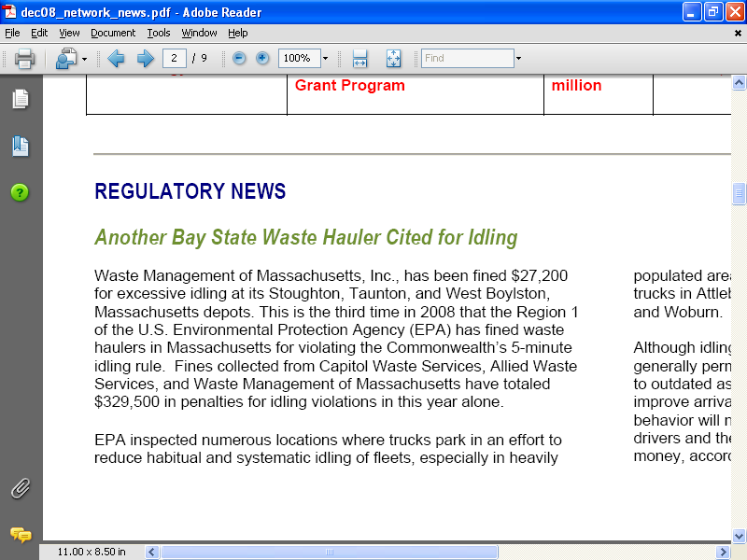
Task: Minimize the Adobe Reader window
Action: (x=691, y=12)
